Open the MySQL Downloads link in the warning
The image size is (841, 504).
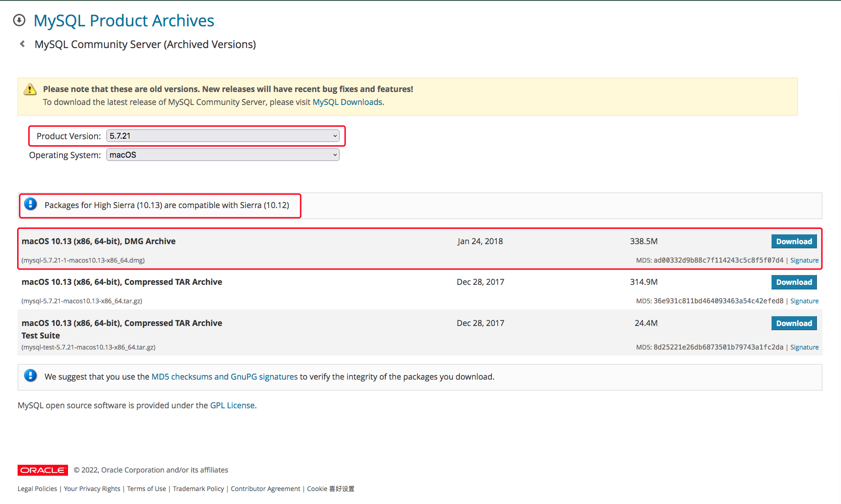tap(347, 102)
